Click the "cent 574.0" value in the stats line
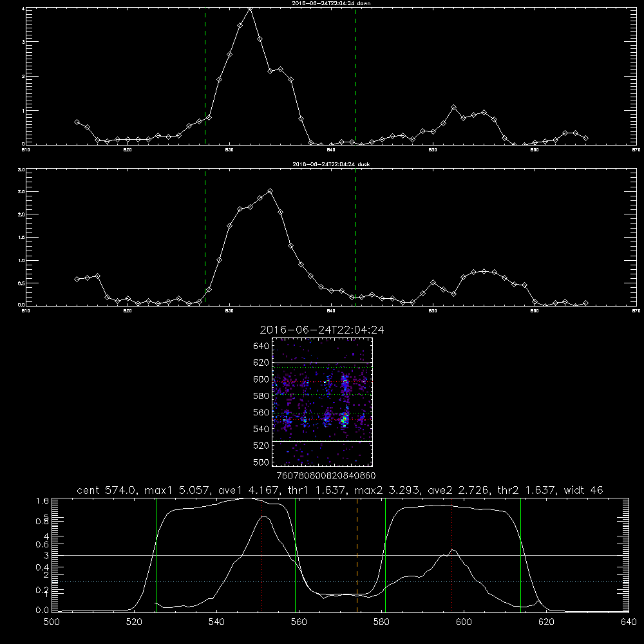 coord(108,490)
